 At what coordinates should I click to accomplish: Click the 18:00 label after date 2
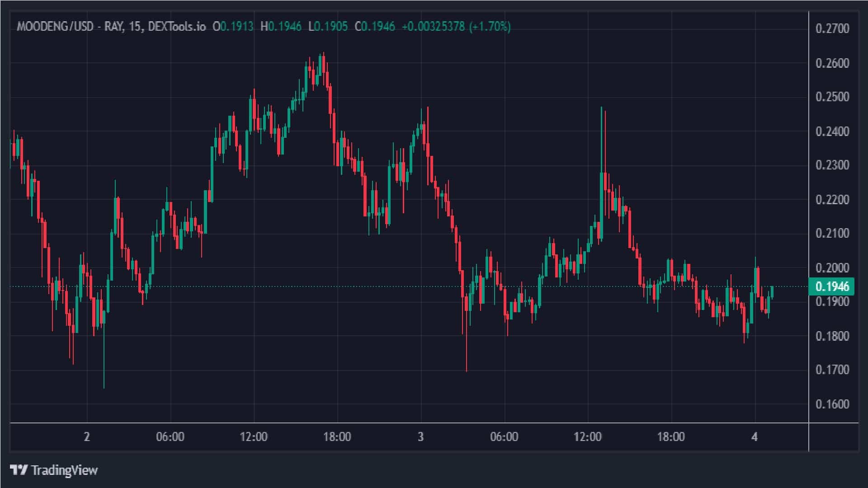tap(337, 437)
